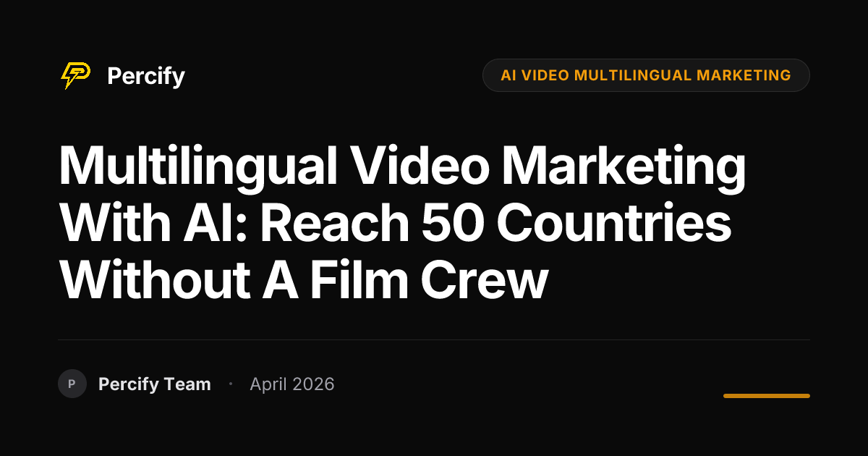Open the Percify brand name link

pyautogui.click(x=146, y=76)
